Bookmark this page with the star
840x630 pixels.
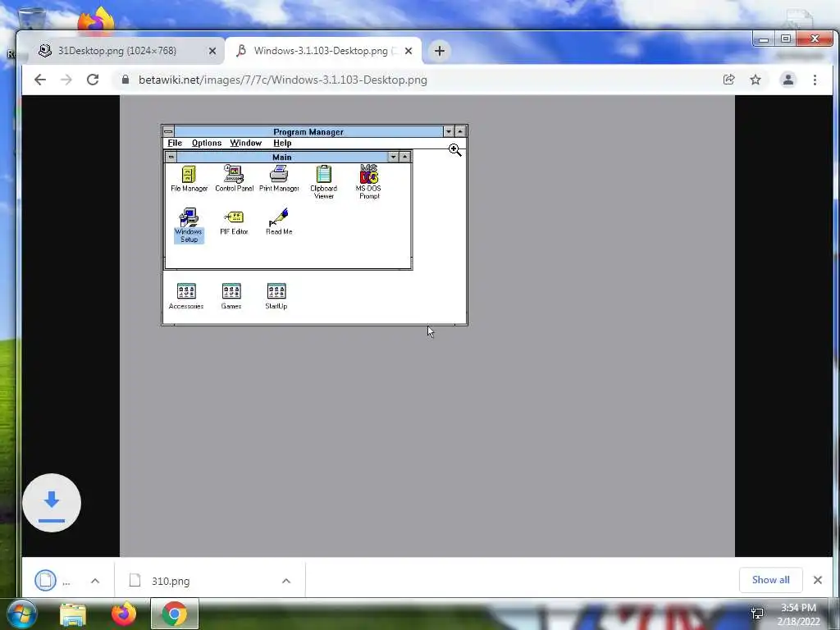[x=756, y=80]
